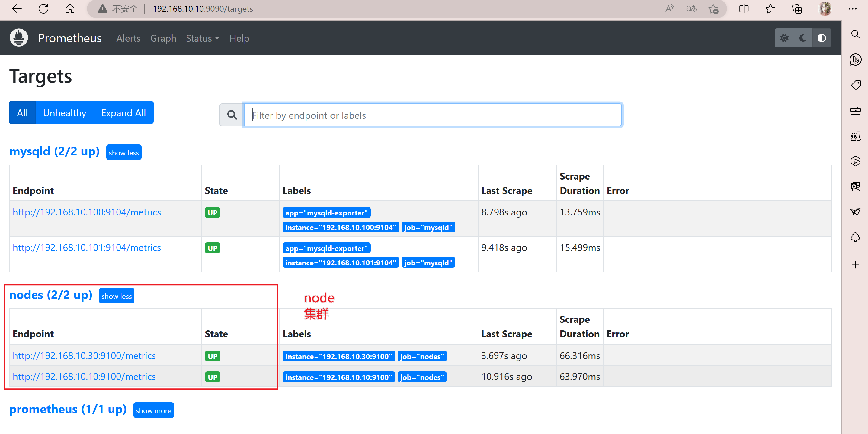
Task: Open 192.168.10.101:9104 metrics endpoint
Action: click(x=87, y=248)
